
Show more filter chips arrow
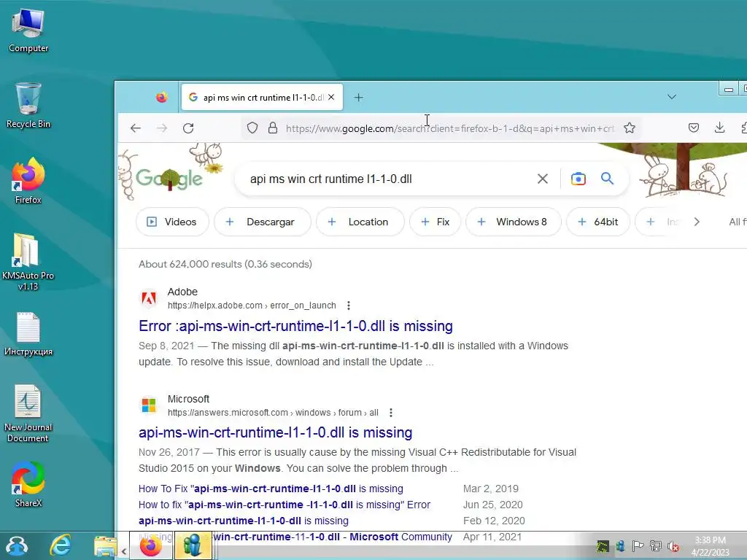pos(697,222)
